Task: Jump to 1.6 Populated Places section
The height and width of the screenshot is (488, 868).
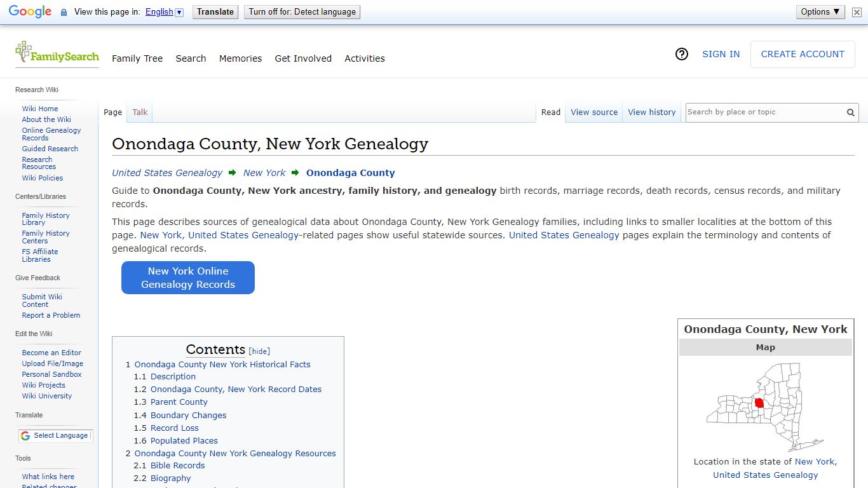Action: 184,441
